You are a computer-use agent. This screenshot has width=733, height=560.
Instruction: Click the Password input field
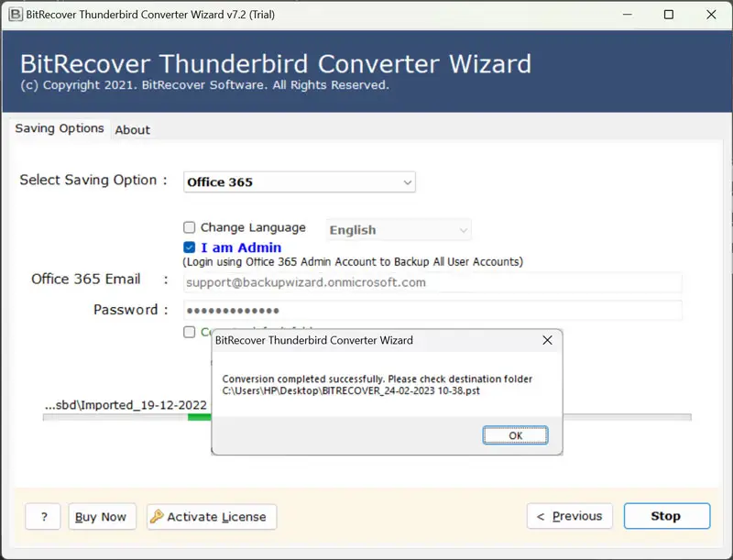[x=432, y=311]
